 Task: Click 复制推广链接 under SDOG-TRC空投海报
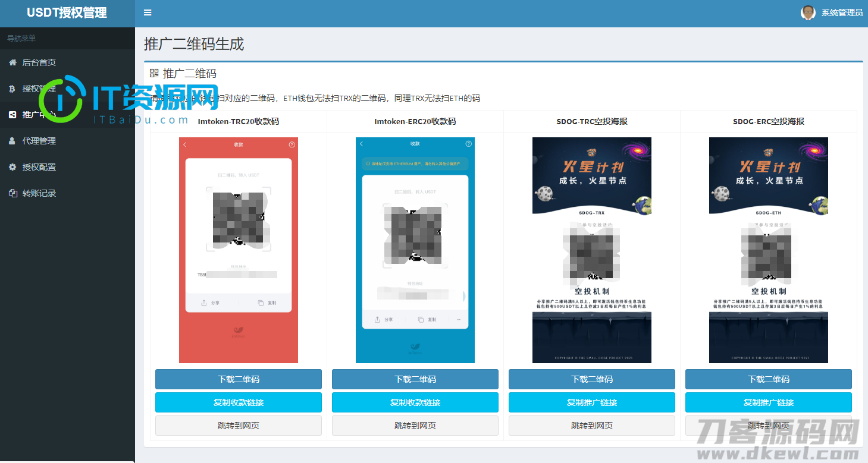pos(592,402)
